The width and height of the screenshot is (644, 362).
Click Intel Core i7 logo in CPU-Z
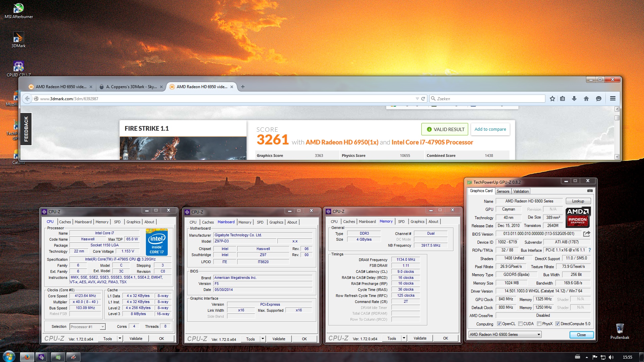[x=157, y=242]
